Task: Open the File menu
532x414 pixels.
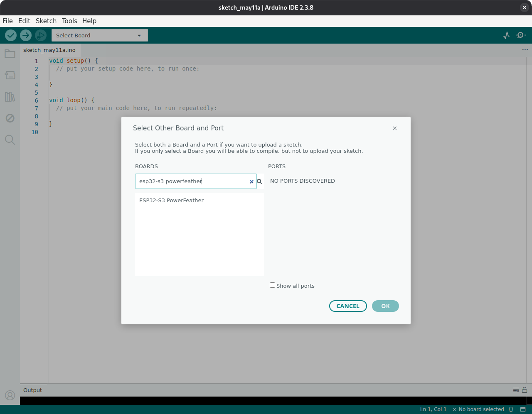Action: click(x=7, y=21)
